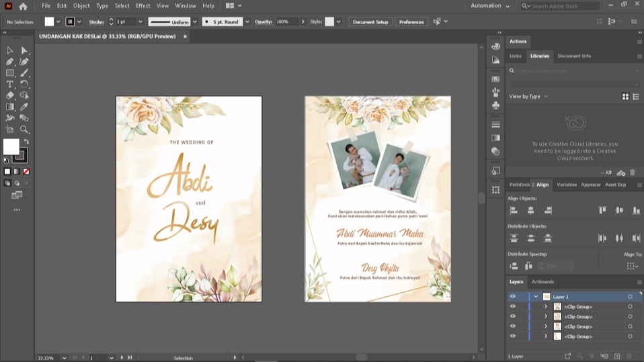The width and height of the screenshot is (644, 362).
Task: Hide Layer 1 with its eye icon
Action: [513, 296]
